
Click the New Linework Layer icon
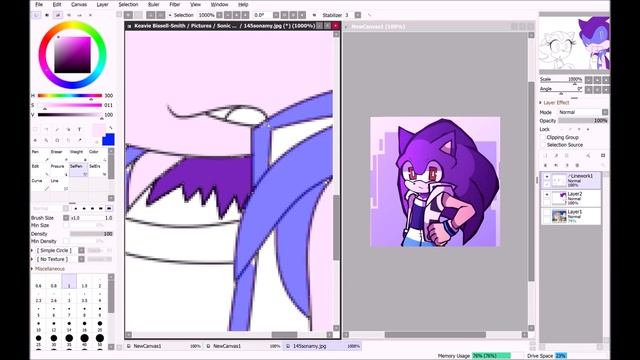(x=556, y=156)
